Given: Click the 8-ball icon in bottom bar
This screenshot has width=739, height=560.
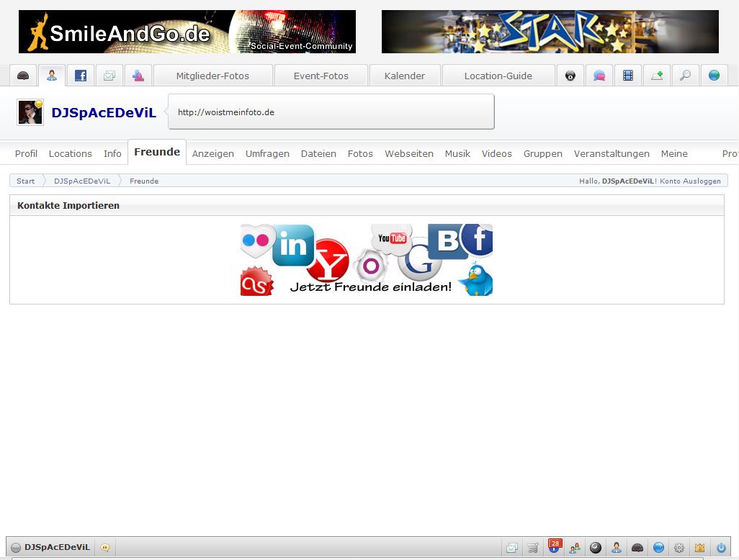Looking at the screenshot, I should (596, 548).
